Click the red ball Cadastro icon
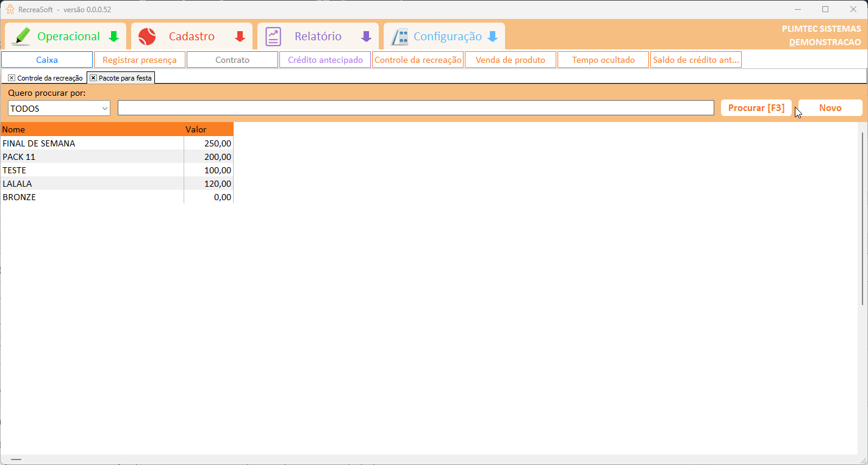Image resolution: width=868 pixels, height=465 pixels. 147,37
